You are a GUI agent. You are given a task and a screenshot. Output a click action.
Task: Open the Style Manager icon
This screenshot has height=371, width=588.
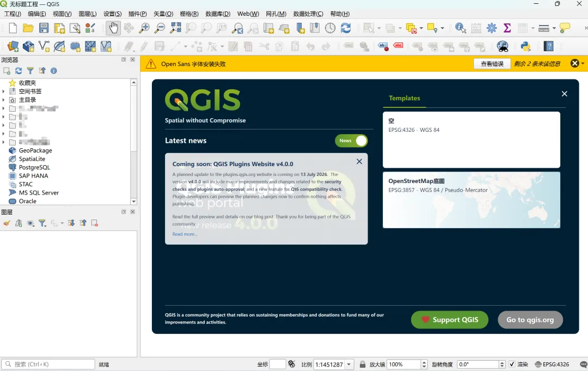[90, 28]
